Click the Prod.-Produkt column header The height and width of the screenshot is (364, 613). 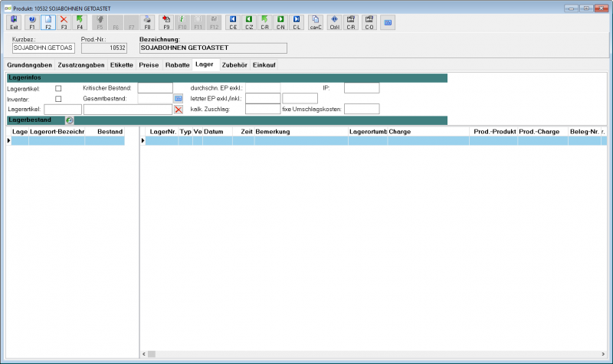tap(493, 132)
